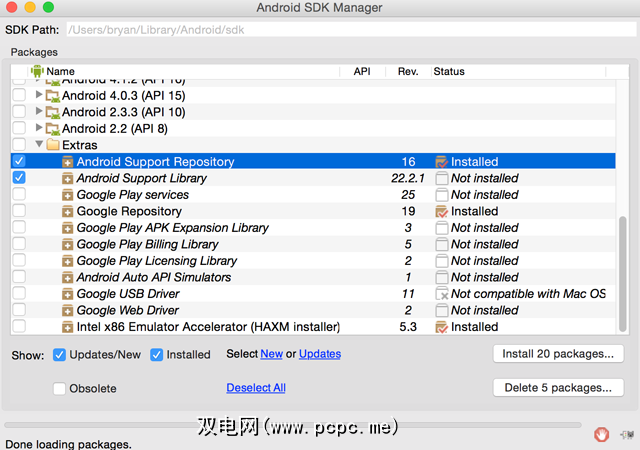
Task: Click the Google USB Driver package icon
Action: point(68,294)
